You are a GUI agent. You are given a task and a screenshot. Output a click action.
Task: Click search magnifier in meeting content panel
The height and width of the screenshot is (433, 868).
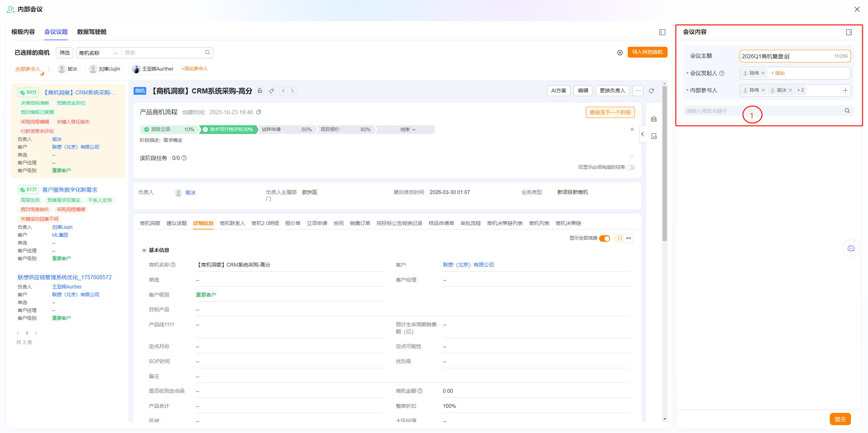(847, 111)
